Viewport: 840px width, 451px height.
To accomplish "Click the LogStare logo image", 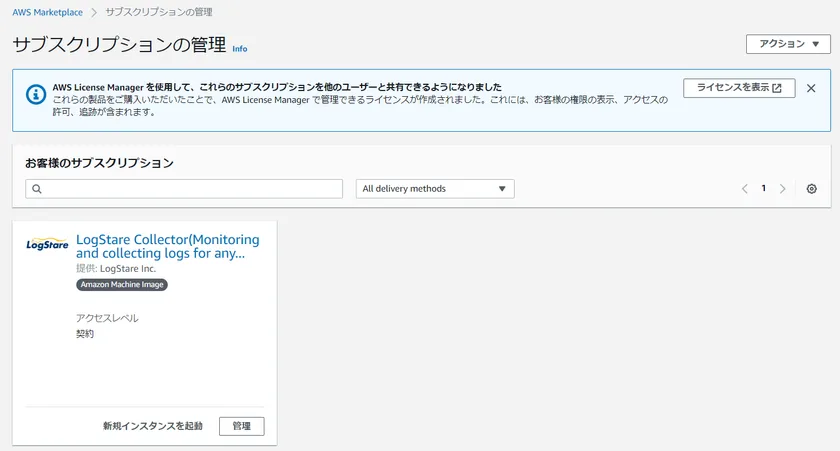I will (47, 245).
